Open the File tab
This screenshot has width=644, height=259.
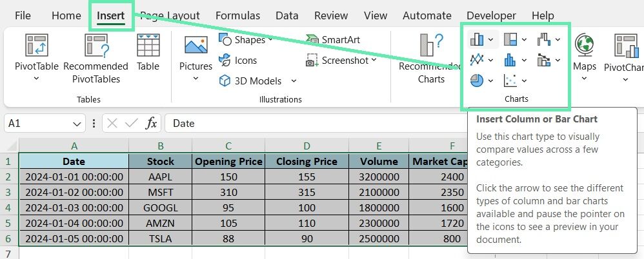pos(23,15)
